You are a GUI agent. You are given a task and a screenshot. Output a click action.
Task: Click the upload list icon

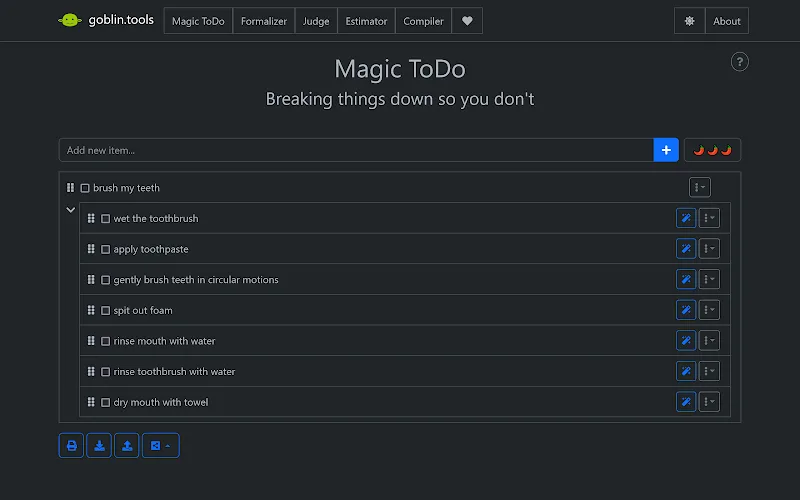coord(127,446)
